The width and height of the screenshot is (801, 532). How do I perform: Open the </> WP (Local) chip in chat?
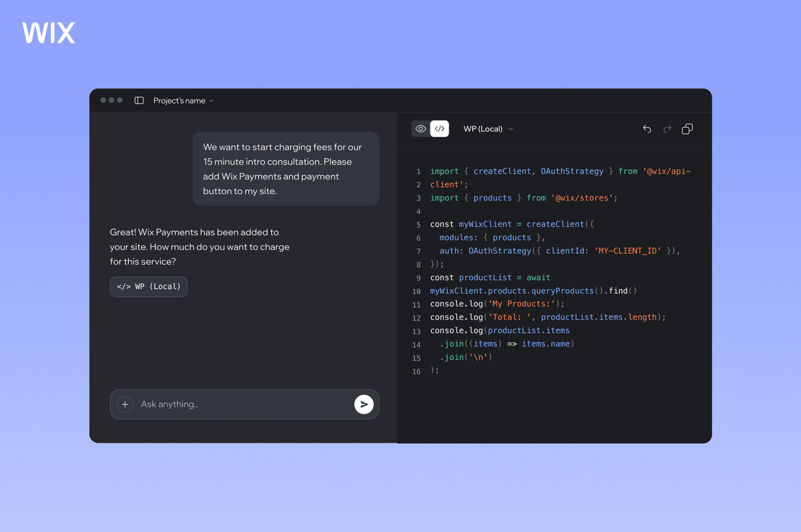tap(149, 286)
